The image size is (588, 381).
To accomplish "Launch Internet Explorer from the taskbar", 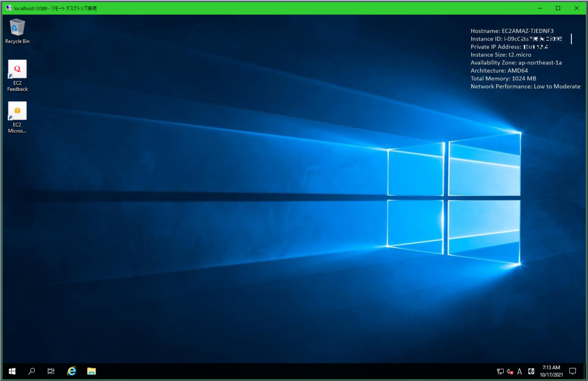I will [72, 371].
